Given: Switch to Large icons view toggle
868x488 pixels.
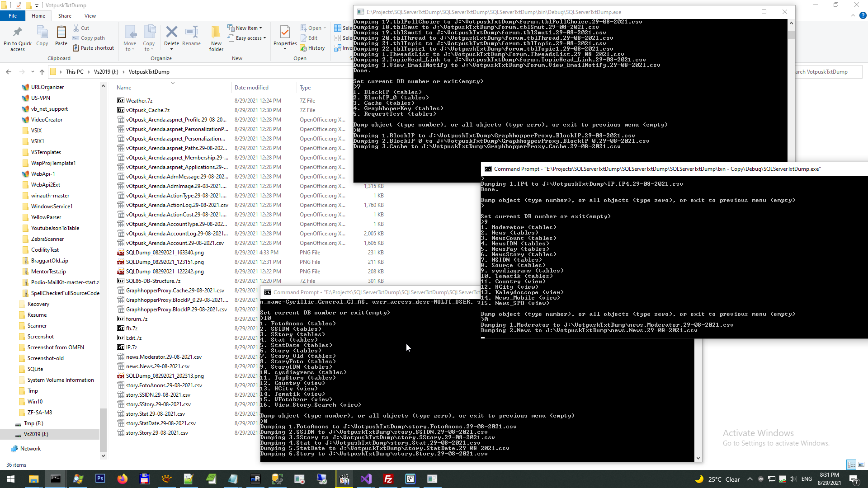Looking at the screenshot, I should (861, 465).
